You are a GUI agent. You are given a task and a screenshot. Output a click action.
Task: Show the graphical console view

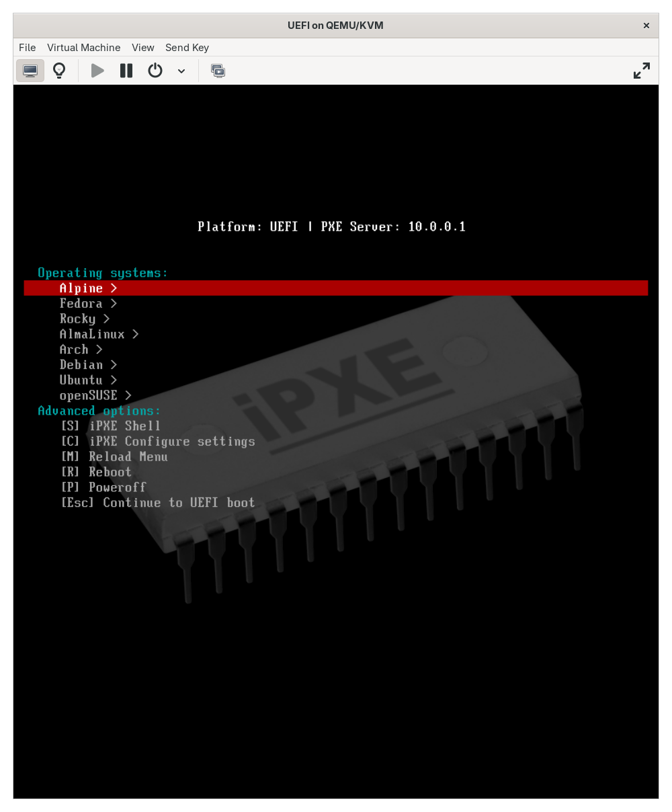[x=30, y=71]
